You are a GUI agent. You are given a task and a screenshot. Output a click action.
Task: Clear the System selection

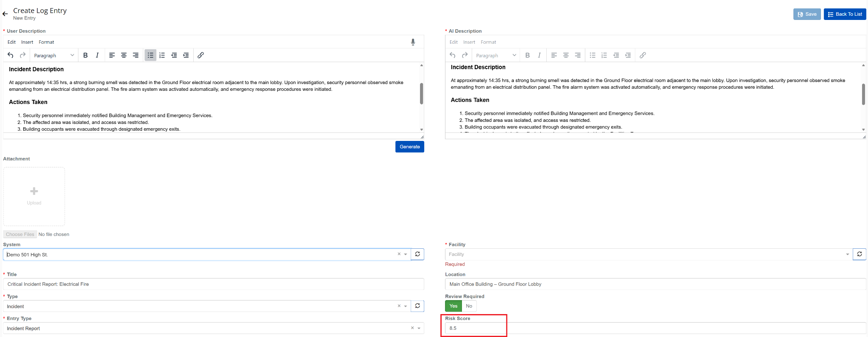tap(399, 254)
